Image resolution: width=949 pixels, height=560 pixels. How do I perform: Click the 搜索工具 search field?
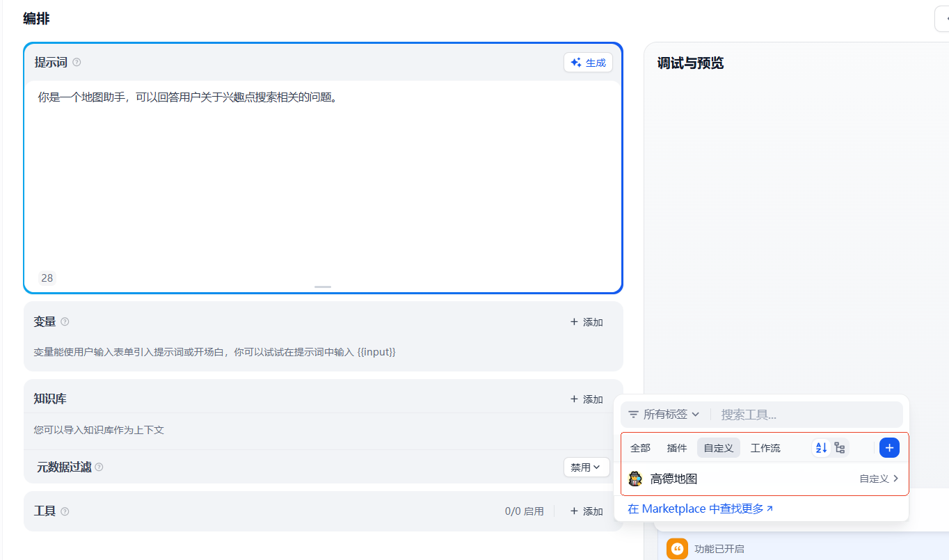[807, 415]
